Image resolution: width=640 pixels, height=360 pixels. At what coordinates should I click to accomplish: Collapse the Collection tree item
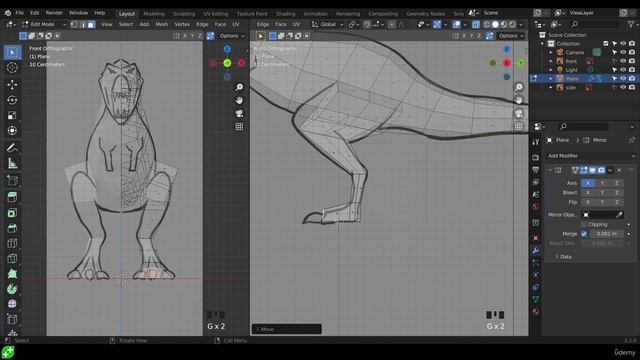[x=542, y=44]
